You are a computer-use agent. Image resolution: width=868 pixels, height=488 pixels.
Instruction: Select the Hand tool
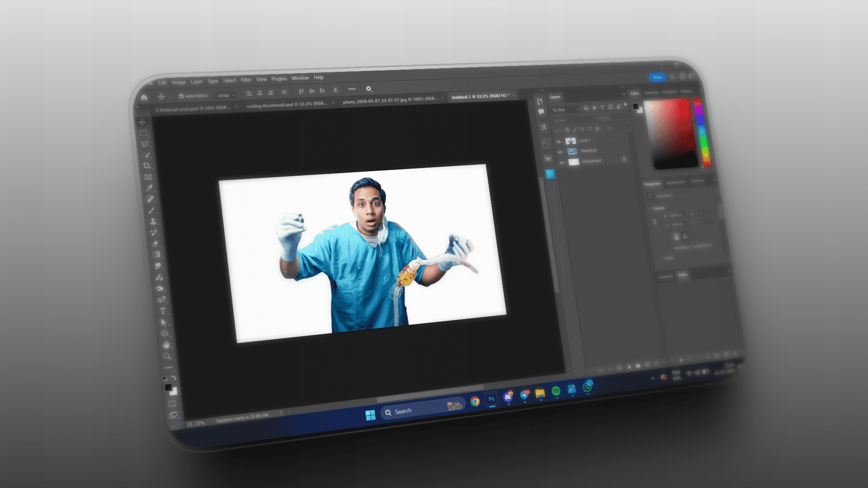tap(166, 345)
